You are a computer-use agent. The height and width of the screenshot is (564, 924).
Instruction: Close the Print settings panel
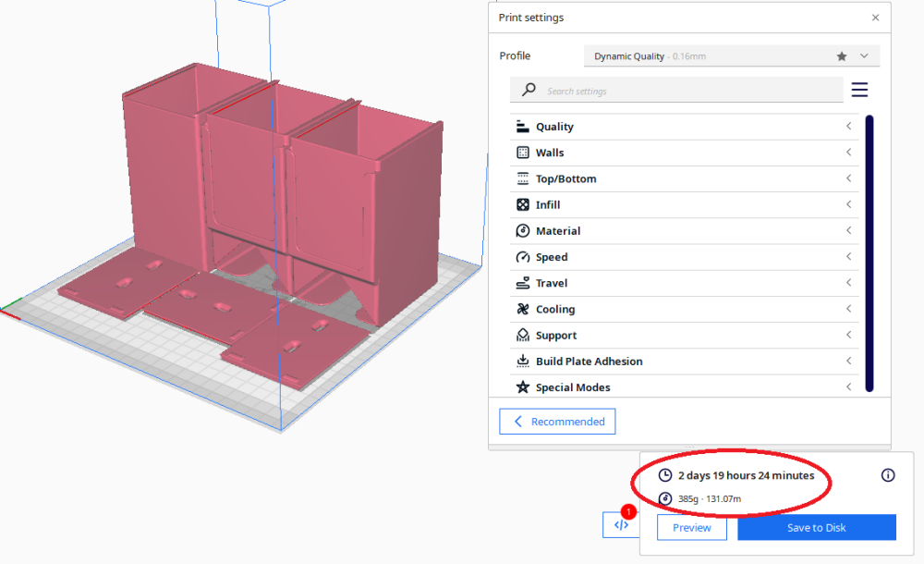[876, 18]
